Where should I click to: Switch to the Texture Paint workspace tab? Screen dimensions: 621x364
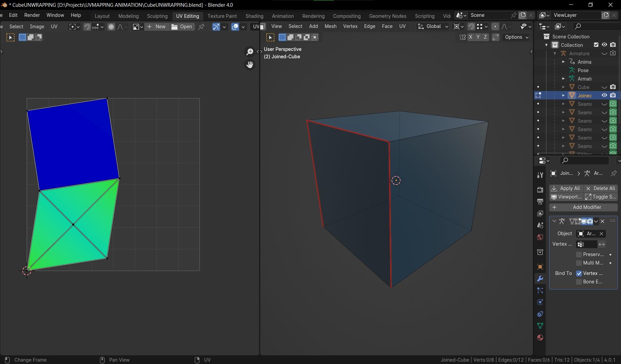pos(222,16)
